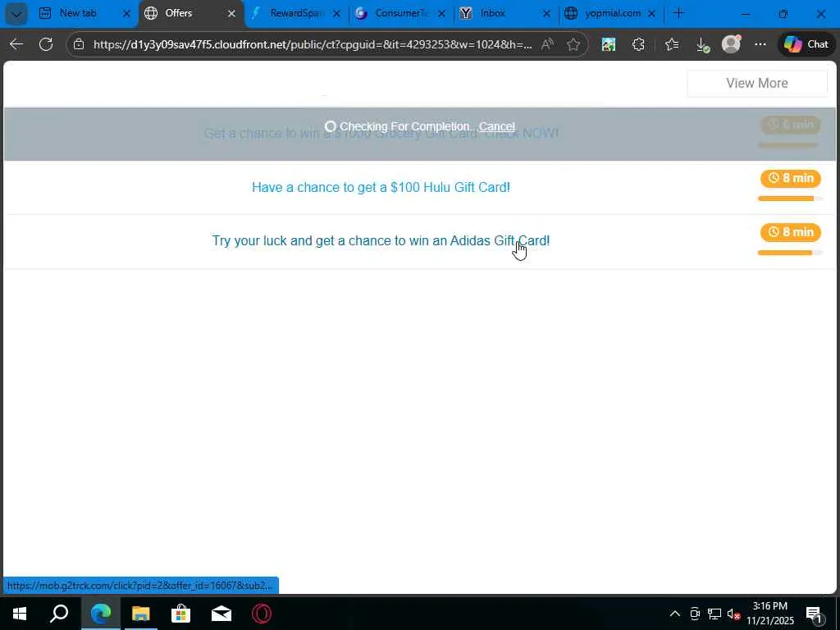Switch to the RewardSpan tab
The height and width of the screenshot is (630, 840).
pyautogui.click(x=294, y=13)
